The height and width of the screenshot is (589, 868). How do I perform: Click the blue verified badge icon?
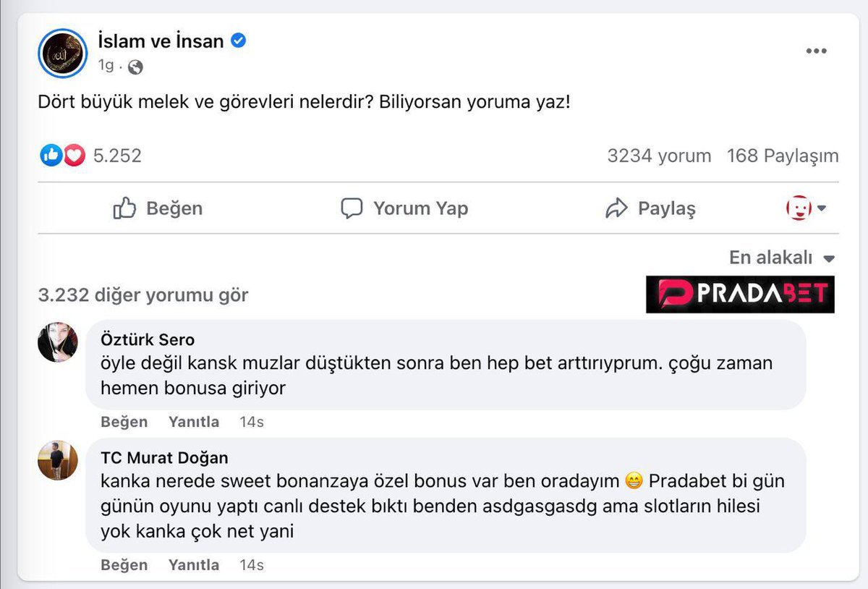click(x=238, y=41)
